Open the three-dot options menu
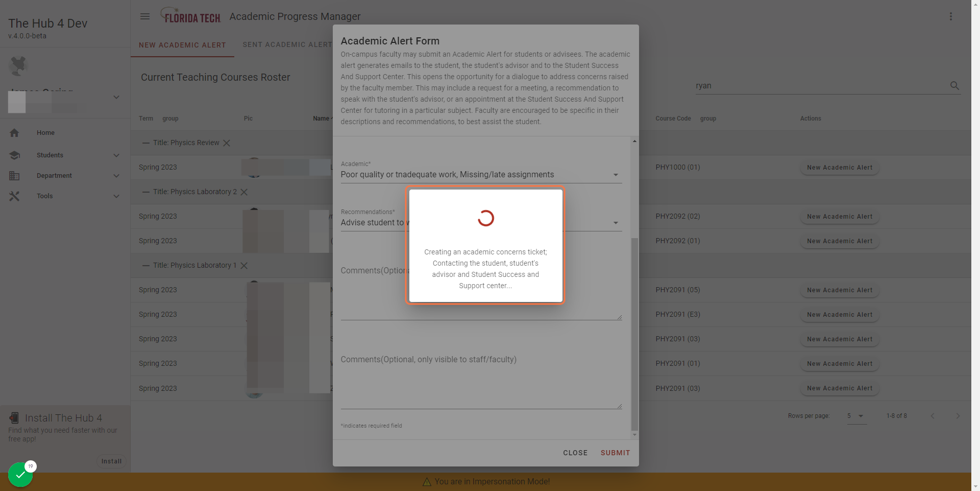 [x=950, y=16]
